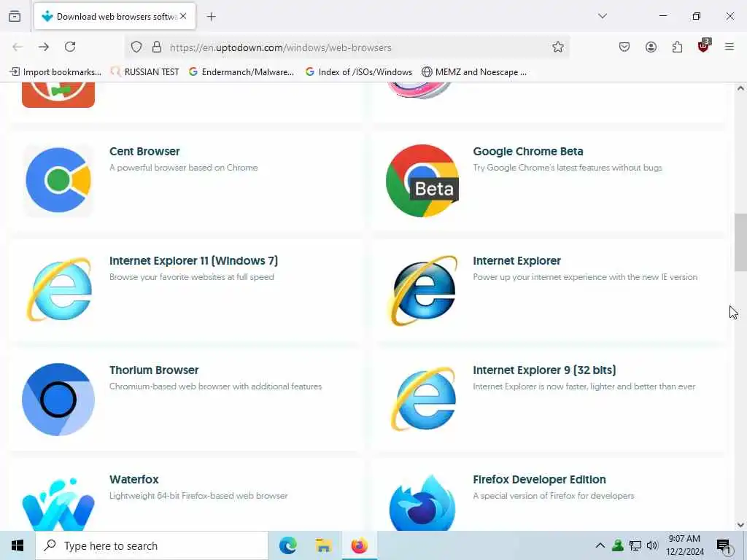Open the Cent Browser logo icon
This screenshot has height=560, width=747.
[x=58, y=181]
